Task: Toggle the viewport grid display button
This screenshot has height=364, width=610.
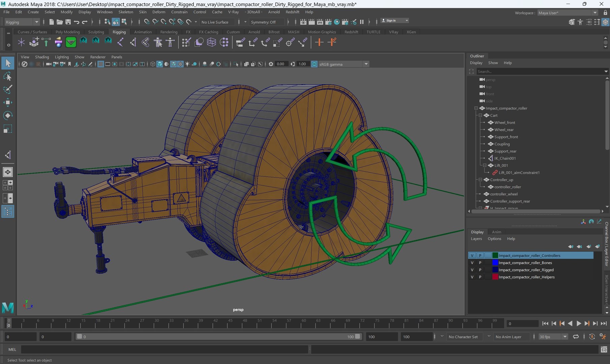Action: click(x=100, y=64)
